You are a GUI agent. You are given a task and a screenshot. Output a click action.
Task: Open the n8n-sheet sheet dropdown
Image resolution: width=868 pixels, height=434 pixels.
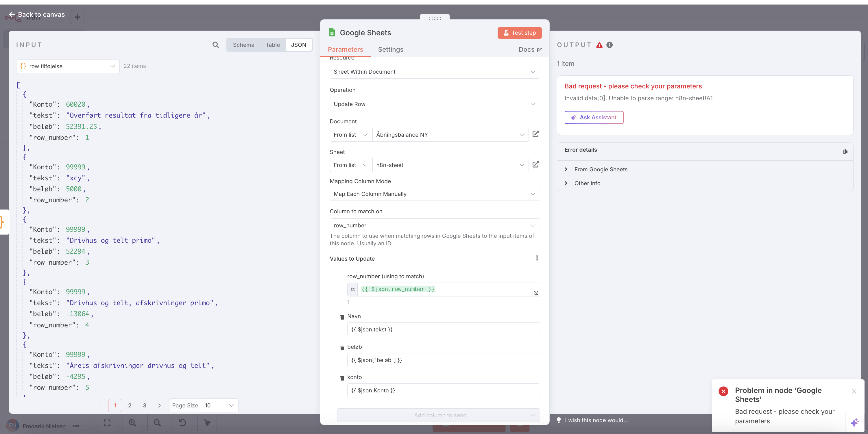click(450, 165)
